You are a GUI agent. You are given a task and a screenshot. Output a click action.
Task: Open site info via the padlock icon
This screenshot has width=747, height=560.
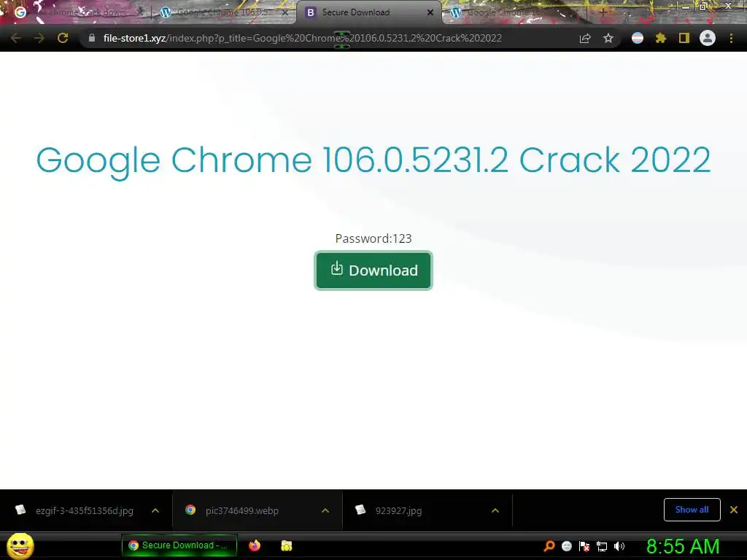point(92,38)
